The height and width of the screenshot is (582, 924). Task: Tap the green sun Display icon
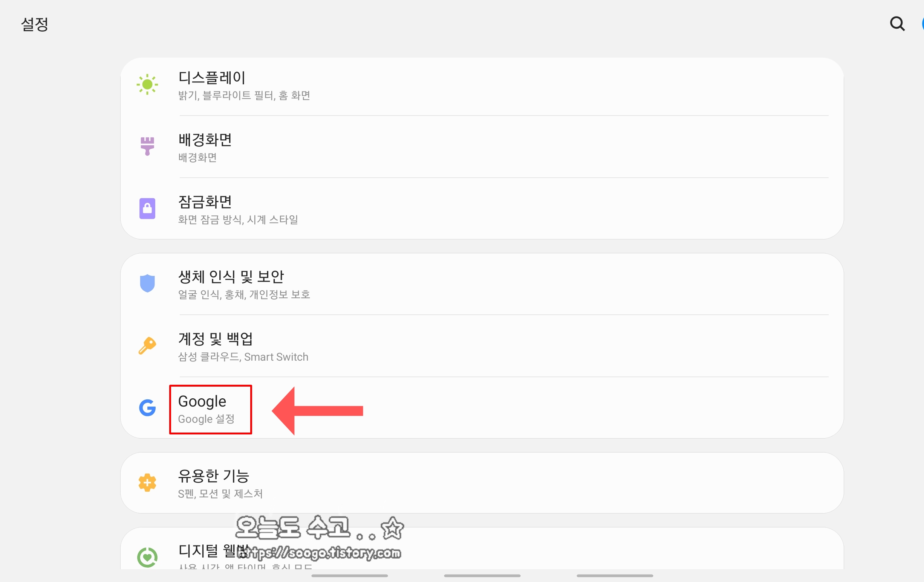click(147, 84)
